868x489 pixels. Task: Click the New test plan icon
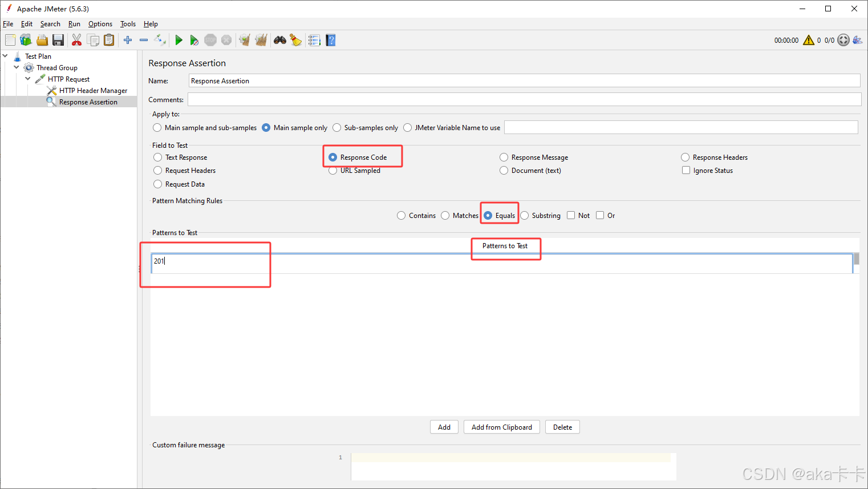(10, 40)
